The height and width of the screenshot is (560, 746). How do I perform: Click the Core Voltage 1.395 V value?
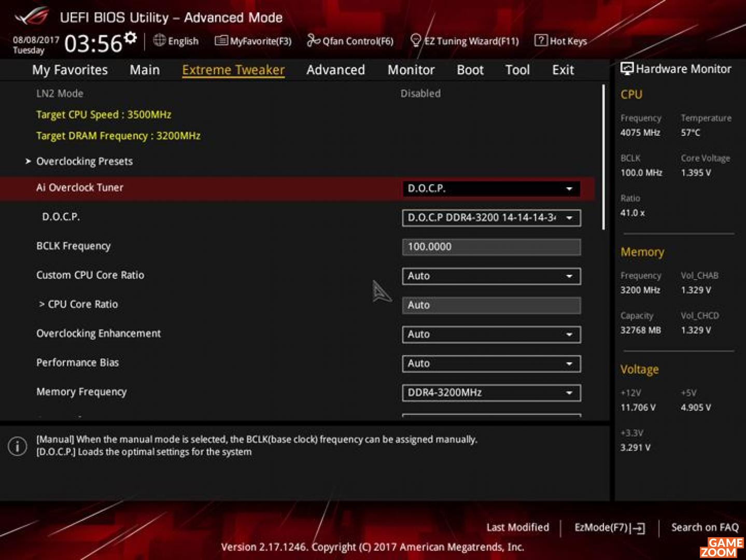tap(696, 173)
